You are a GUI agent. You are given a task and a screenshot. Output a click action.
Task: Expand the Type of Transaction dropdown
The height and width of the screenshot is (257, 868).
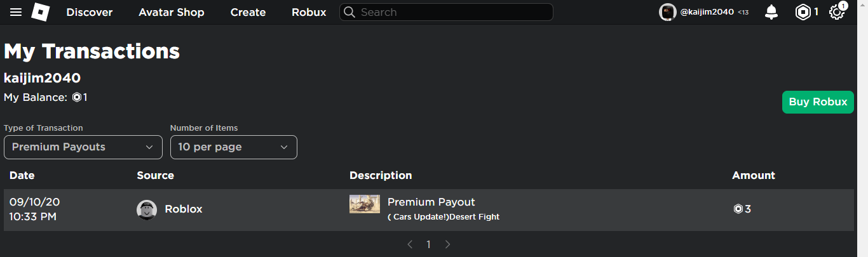coord(83,147)
